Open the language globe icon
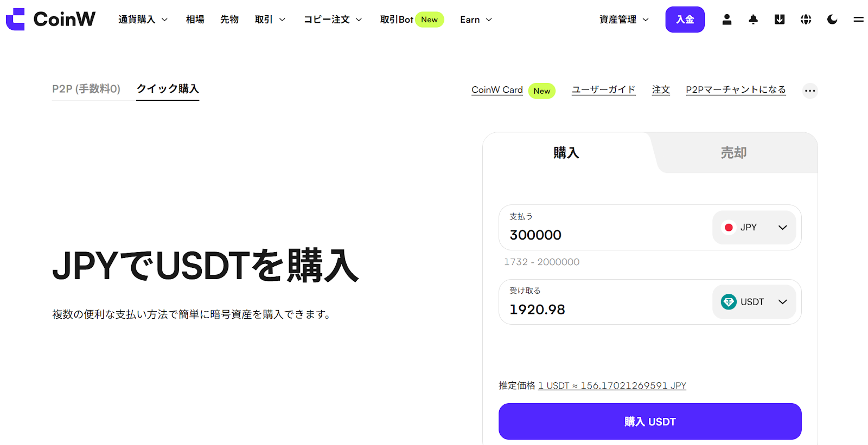The height and width of the screenshot is (445, 868). pos(806,20)
